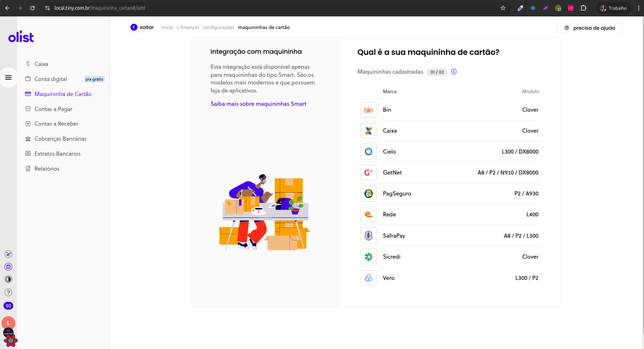
Task: Open the help question mark icon in sidebar
Action: tap(8, 292)
